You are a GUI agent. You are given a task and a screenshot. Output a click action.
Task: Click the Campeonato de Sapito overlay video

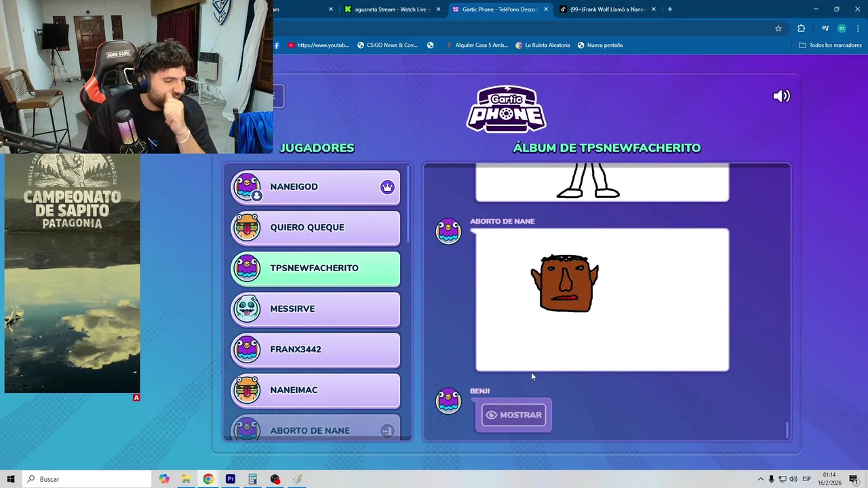click(x=73, y=274)
